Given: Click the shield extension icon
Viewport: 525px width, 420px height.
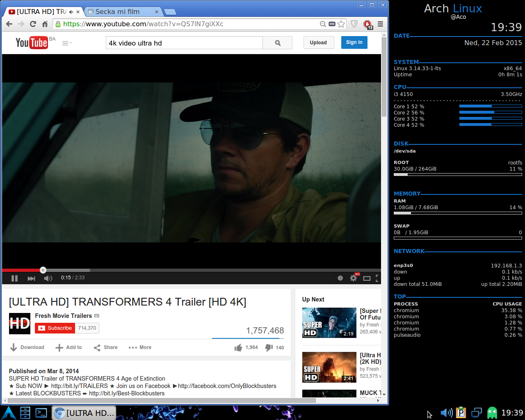Looking at the screenshot, I should pyautogui.click(x=354, y=24).
